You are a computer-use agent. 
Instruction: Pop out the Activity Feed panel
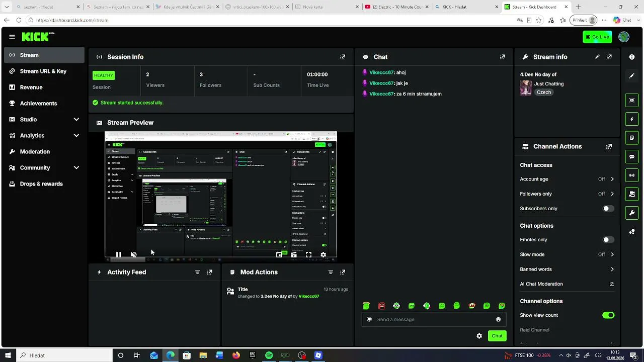(x=210, y=272)
